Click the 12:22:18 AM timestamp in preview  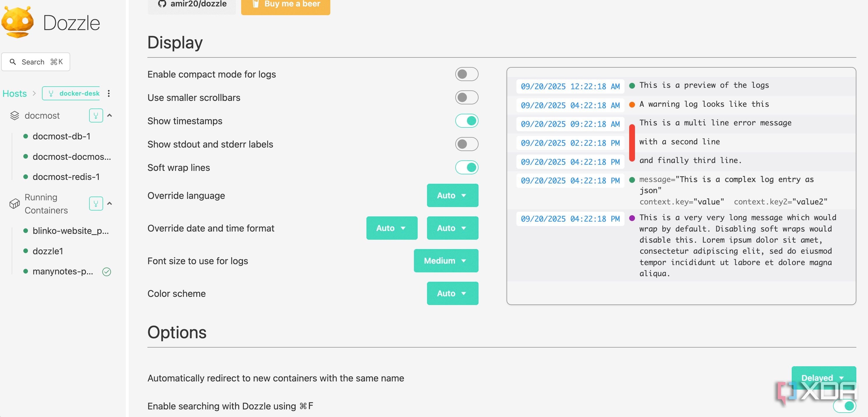pyautogui.click(x=570, y=86)
